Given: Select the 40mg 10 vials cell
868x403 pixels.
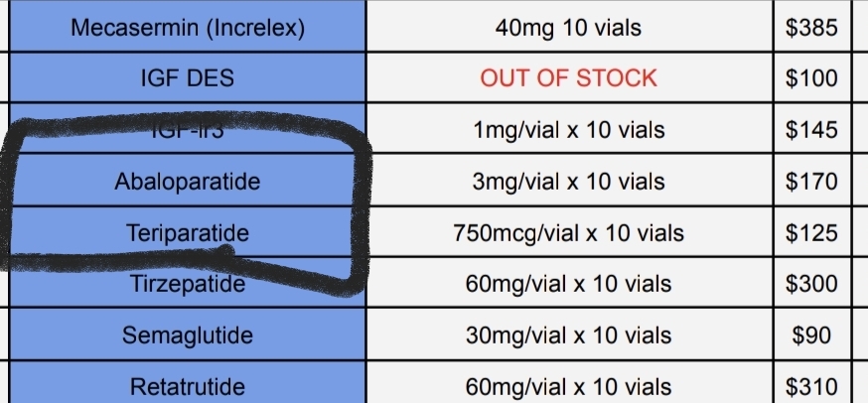Looking at the screenshot, I should tap(568, 27).
